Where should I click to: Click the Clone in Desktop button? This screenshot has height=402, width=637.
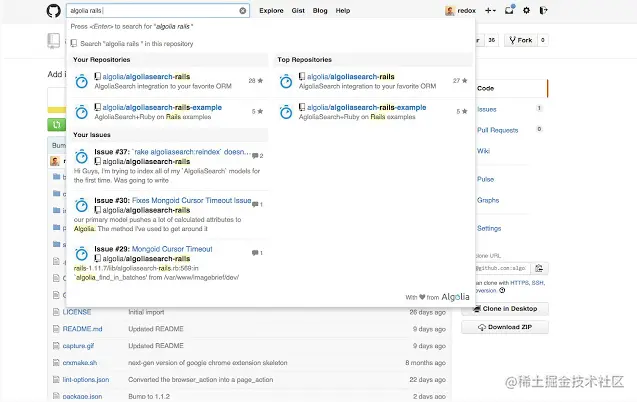[505, 309]
